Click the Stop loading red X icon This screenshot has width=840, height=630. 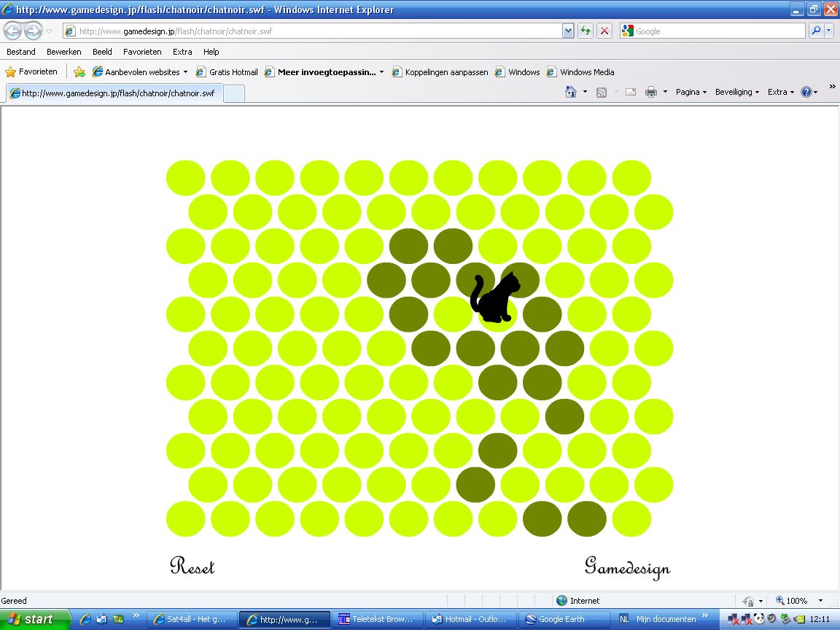coord(604,31)
